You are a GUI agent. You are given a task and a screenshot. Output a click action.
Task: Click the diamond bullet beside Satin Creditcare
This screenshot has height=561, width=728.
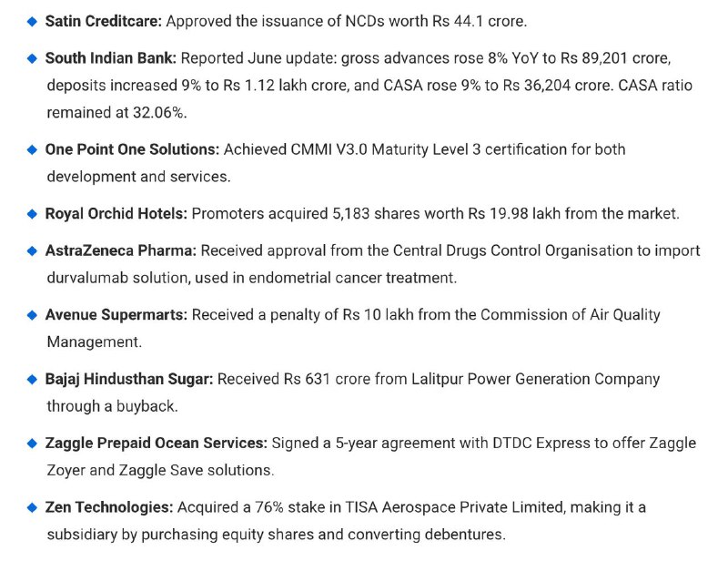[32, 21]
